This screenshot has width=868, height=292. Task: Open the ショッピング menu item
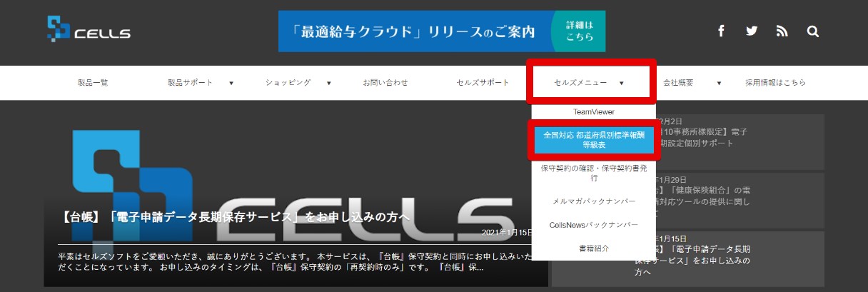(288, 83)
